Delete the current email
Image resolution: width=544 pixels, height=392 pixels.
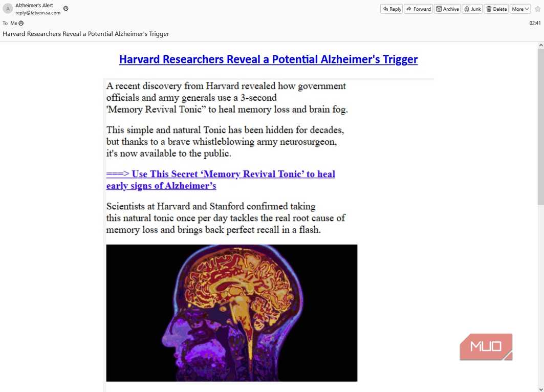click(496, 9)
